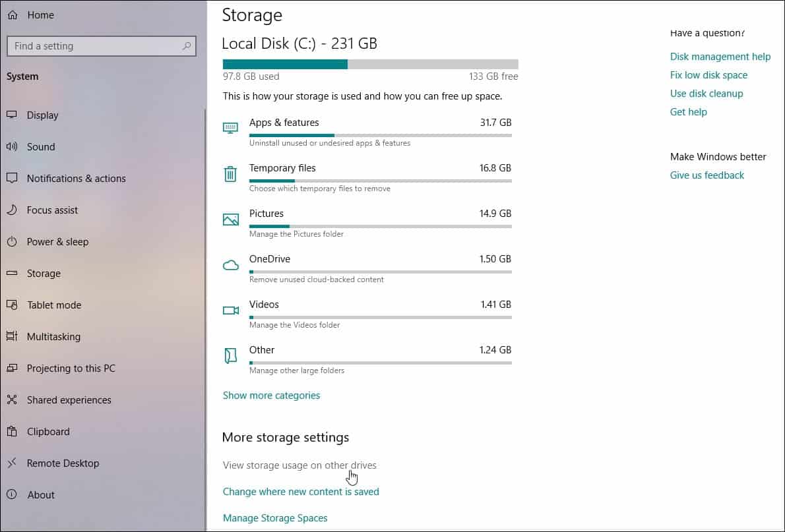Click Give us feedback link
Viewport: 785px width, 532px height.
coord(707,175)
